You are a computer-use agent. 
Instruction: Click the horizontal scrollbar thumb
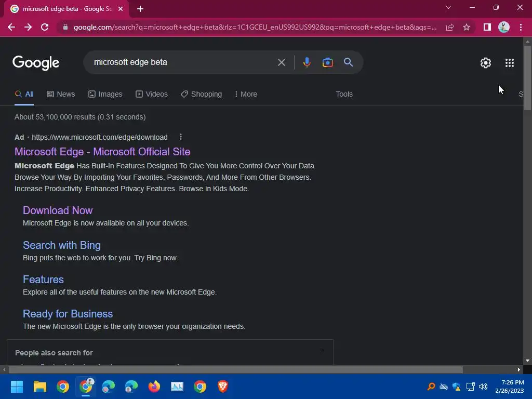[x=235, y=369]
